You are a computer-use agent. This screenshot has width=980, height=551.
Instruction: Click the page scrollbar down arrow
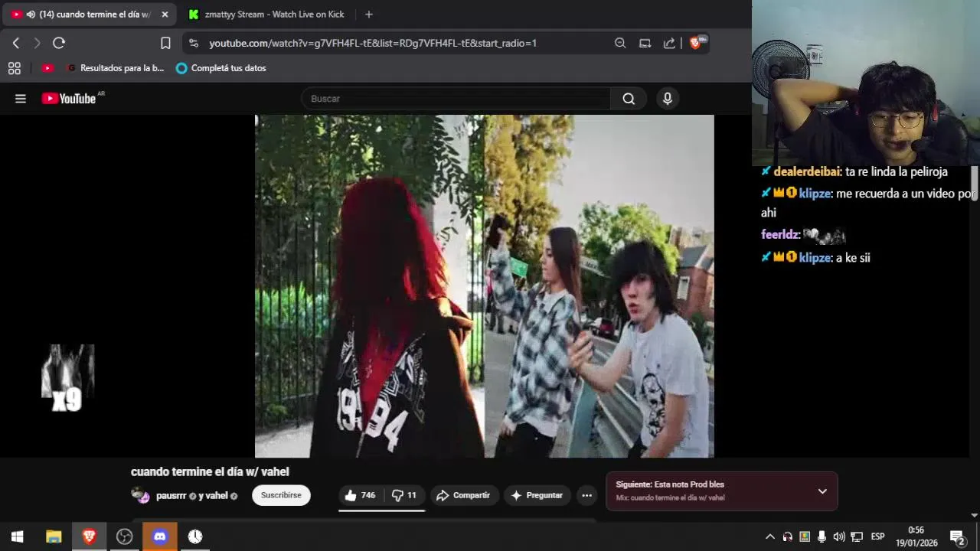click(x=975, y=516)
